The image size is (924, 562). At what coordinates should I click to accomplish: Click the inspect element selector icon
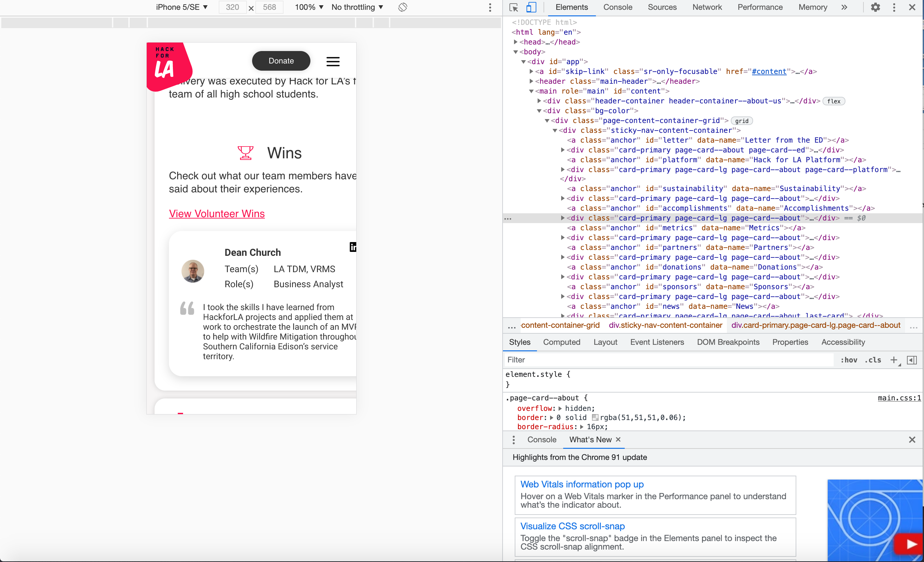click(x=513, y=8)
